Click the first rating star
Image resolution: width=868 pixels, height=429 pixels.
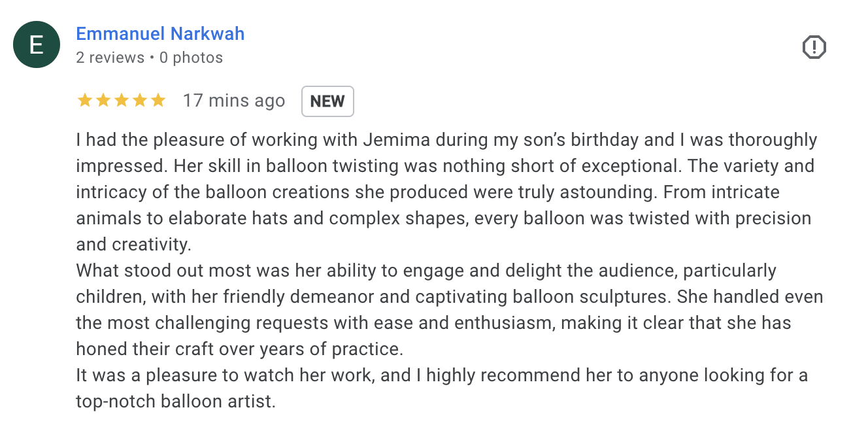tap(84, 101)
